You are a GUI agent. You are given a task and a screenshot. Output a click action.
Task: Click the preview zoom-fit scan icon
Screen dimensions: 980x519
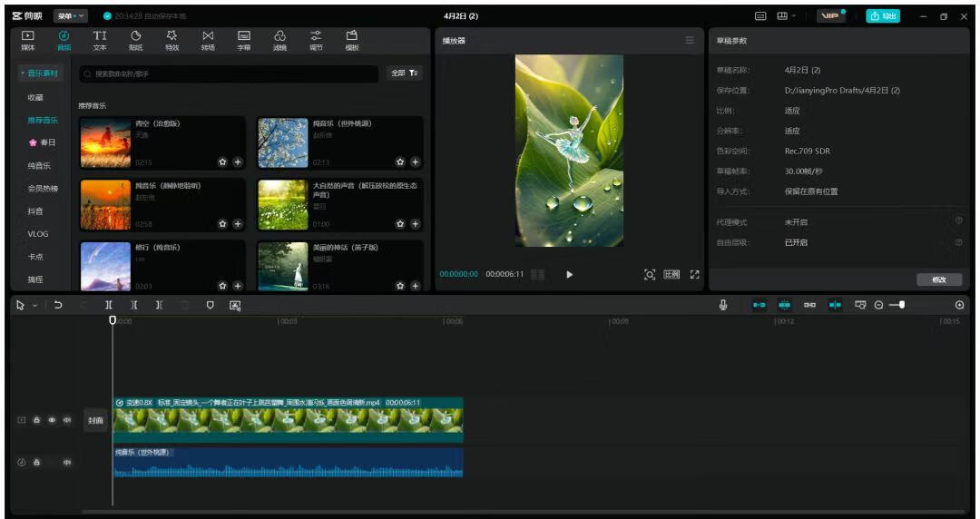tap(650, 275)
